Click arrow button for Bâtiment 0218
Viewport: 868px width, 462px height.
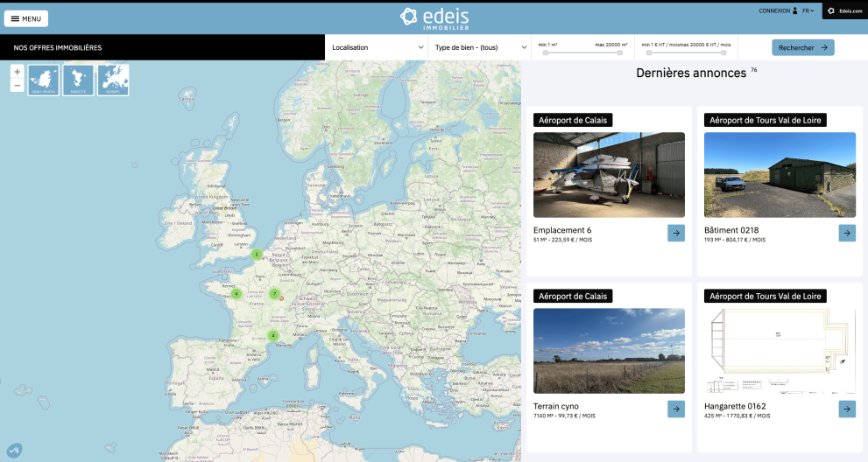click(847, 233)
